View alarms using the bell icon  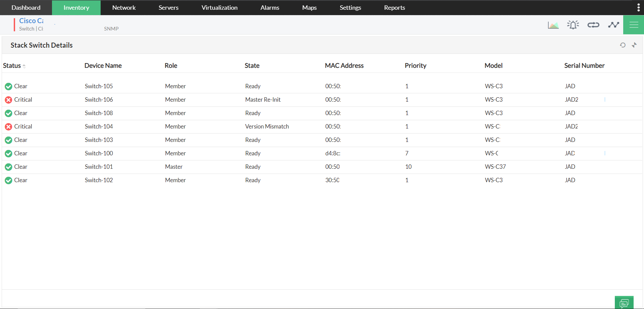point(573,24)
